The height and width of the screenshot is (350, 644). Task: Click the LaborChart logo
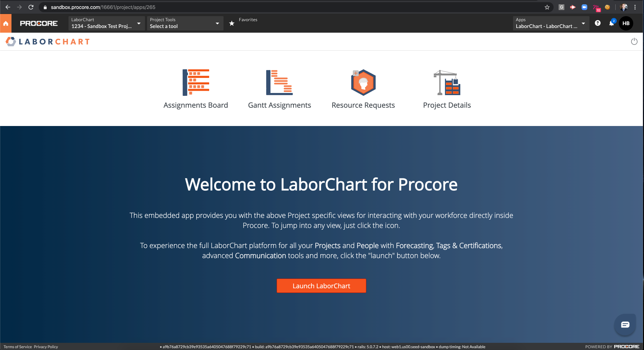pos(48,42)
